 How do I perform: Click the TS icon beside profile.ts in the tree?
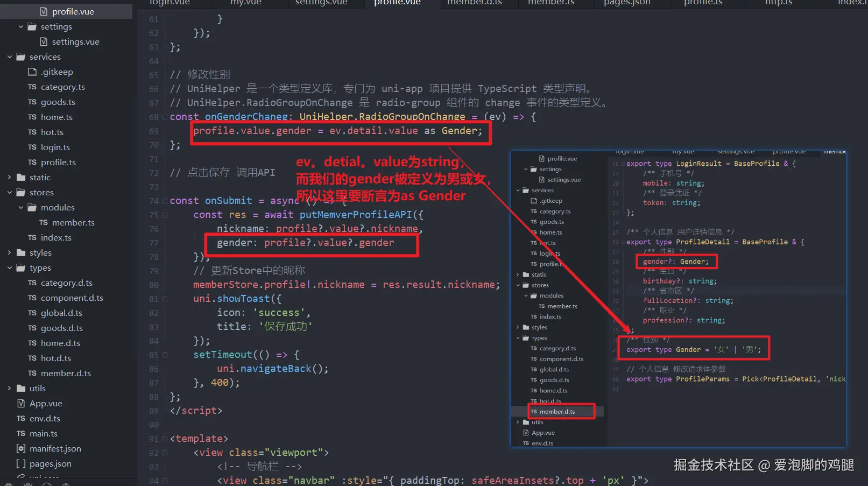(x=32, y=162)
